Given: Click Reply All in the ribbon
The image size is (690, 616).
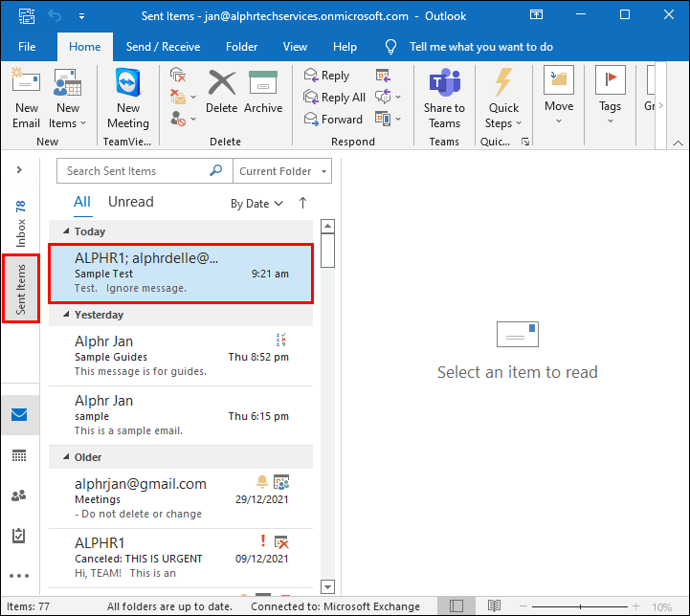Looking at the screenshot, I should [x=334, y=98].
